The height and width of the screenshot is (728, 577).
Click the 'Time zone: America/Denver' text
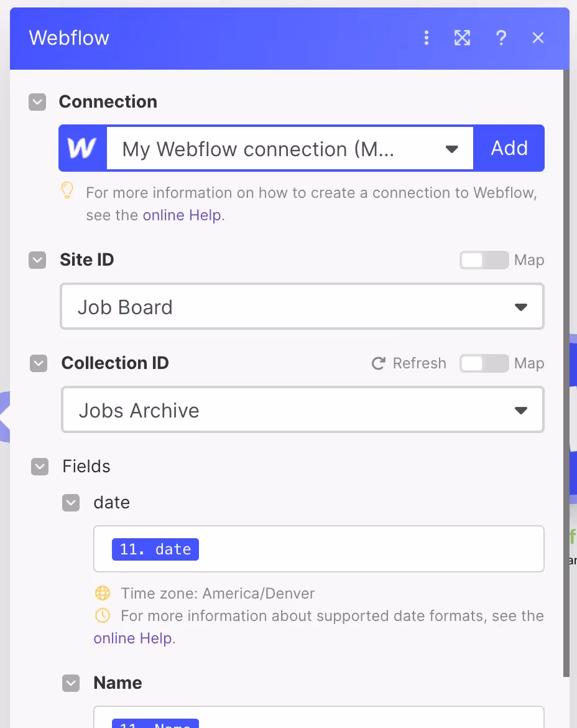(x=218, y=594)
